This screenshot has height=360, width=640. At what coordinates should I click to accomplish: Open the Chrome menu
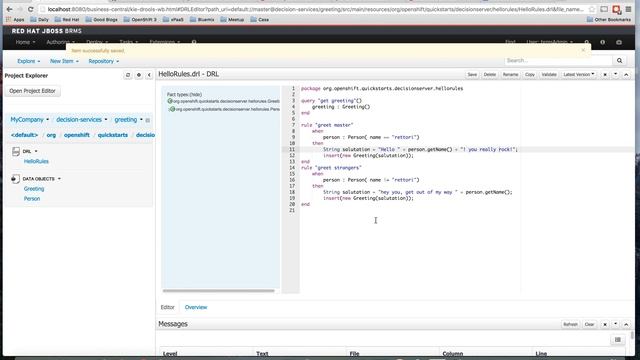tap(629, 9)
